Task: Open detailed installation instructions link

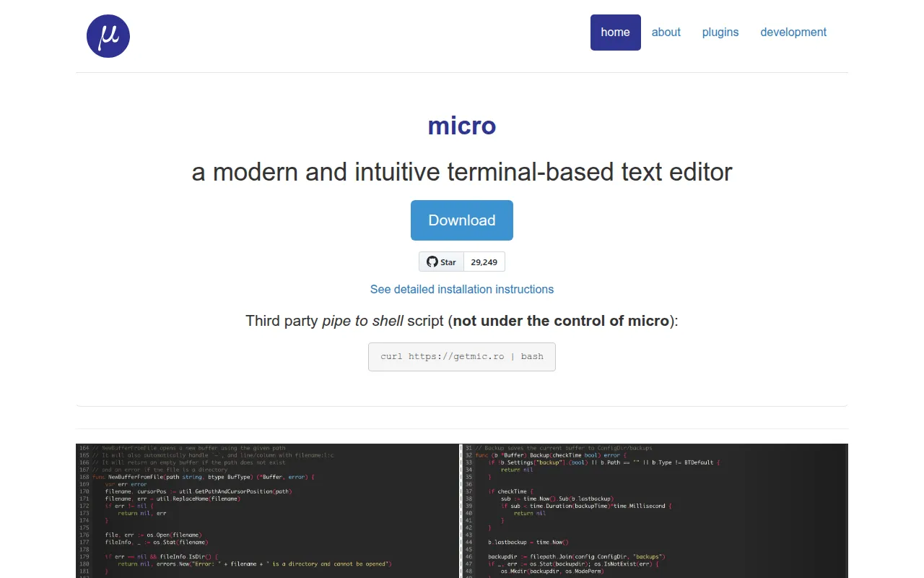Action: tap(462, 289)
